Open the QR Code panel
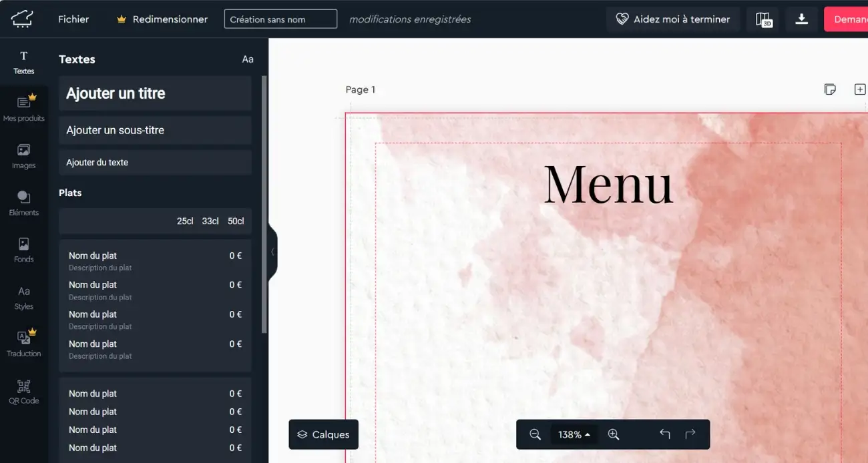 pyautogui.click(x=24, y=391)
